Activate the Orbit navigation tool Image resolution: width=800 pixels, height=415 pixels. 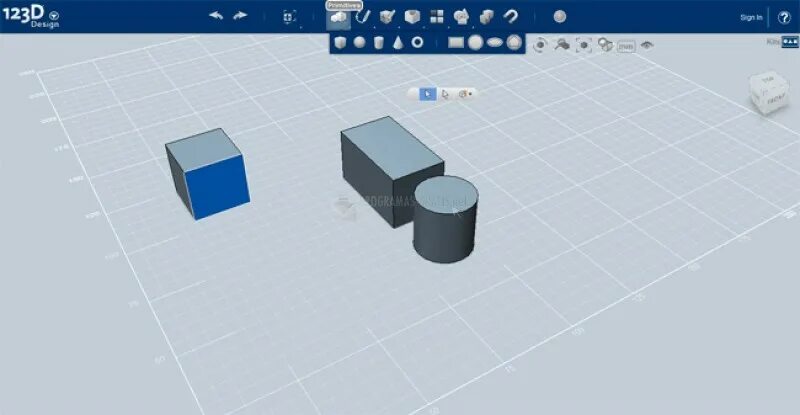point(540,45)
